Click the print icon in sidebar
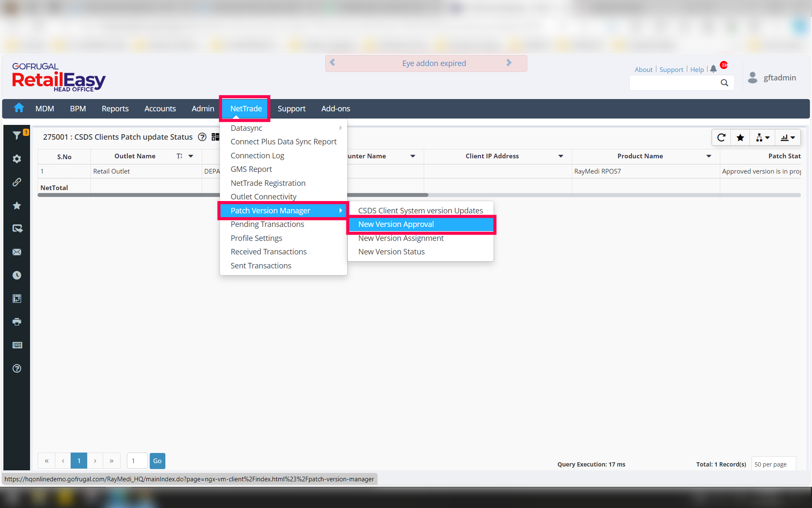Image resolution: width=812 pixels, height=508 pixels. pos(17,322)
